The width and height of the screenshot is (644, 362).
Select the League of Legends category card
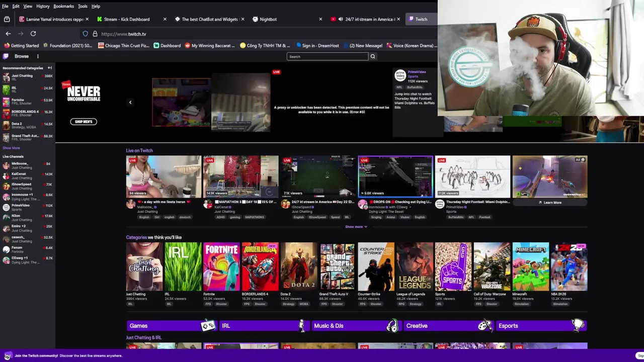[415, 266]
